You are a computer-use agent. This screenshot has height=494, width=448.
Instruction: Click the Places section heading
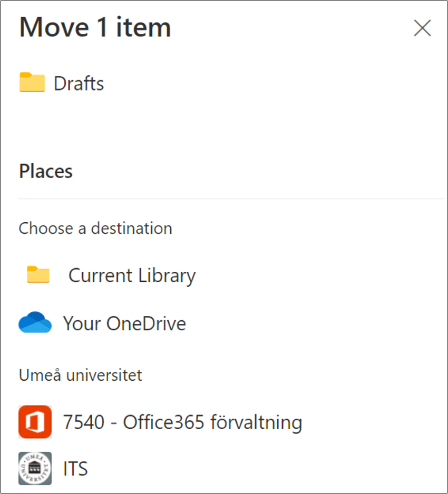coord(45,171)
